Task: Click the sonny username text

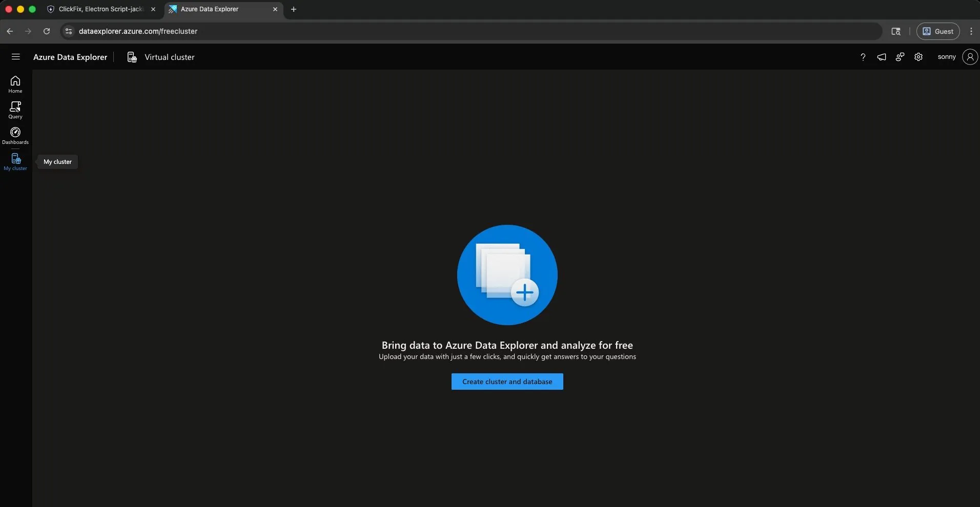Action: click(x=947, y=57)
